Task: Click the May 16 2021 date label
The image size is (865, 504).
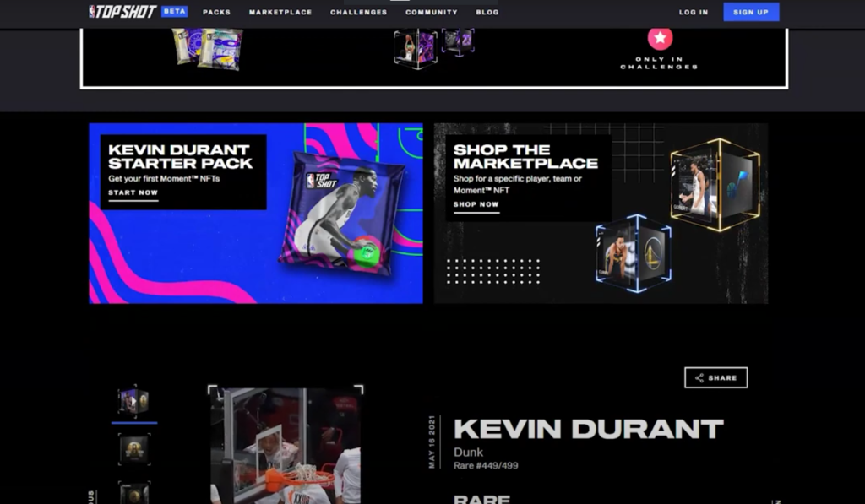Action: point(432,442)
